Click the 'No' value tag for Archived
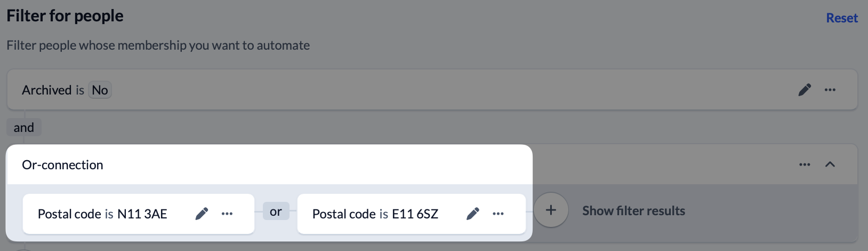The image size is (868, 251). coord(100,90)
